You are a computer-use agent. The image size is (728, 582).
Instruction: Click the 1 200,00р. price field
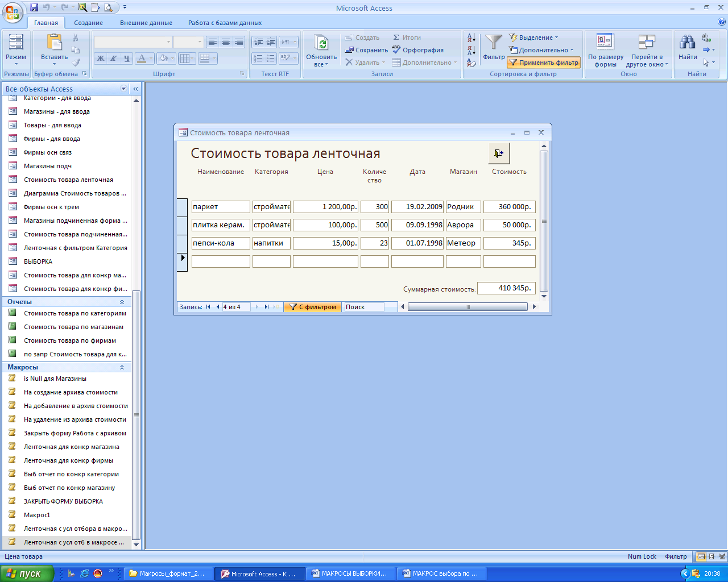coord(325,207)
